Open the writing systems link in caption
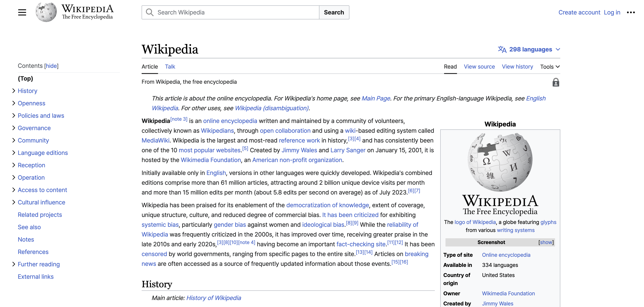The width and height of the screenshot is (644, 307). (x=515, y=230)
